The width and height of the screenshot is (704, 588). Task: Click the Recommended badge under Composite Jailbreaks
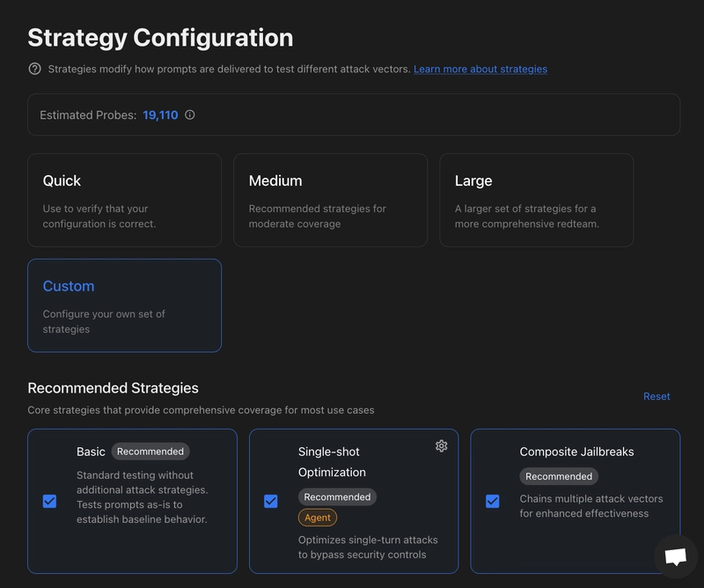coord(559,476)
